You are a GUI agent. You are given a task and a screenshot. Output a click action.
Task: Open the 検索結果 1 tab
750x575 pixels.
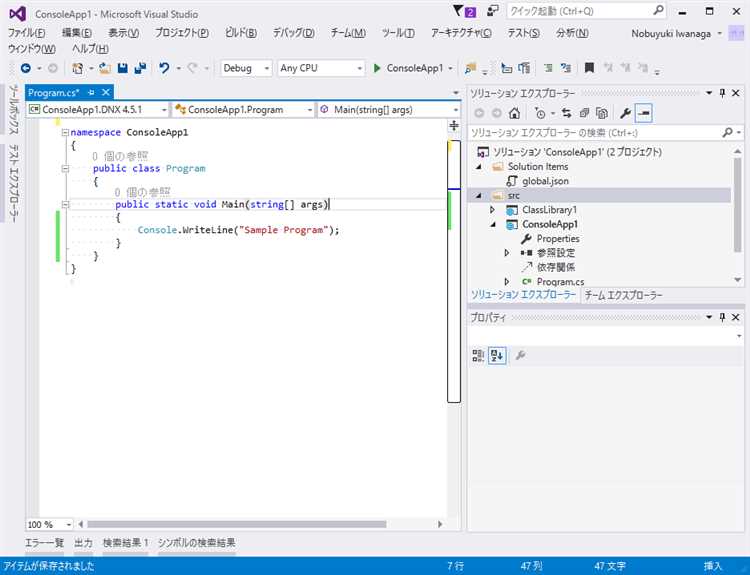tap(125, 542)
